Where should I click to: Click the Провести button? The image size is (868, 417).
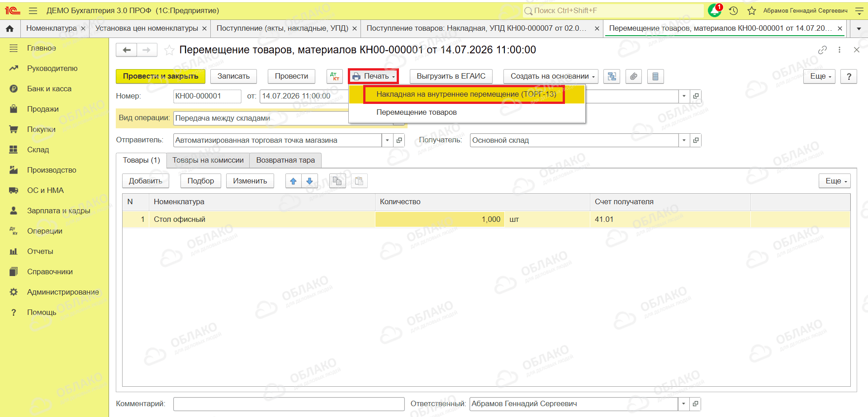(x=292, y=76)
